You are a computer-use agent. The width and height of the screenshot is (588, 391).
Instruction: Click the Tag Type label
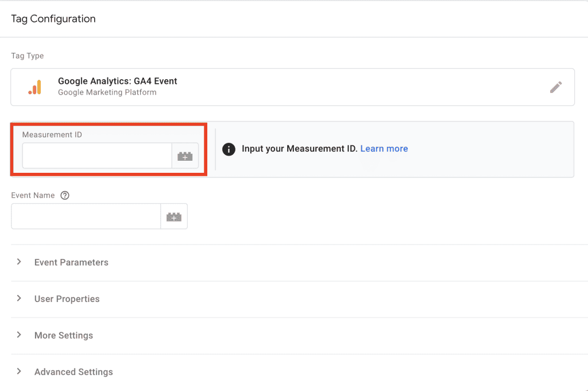click(x=27, y=56)
